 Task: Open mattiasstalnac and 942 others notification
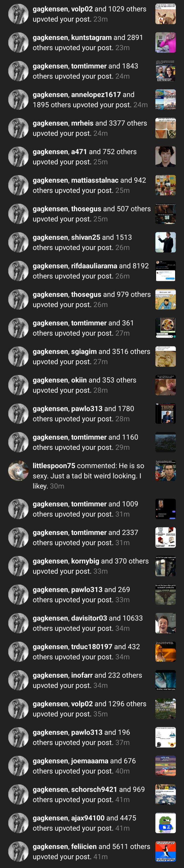click(89, 185)
